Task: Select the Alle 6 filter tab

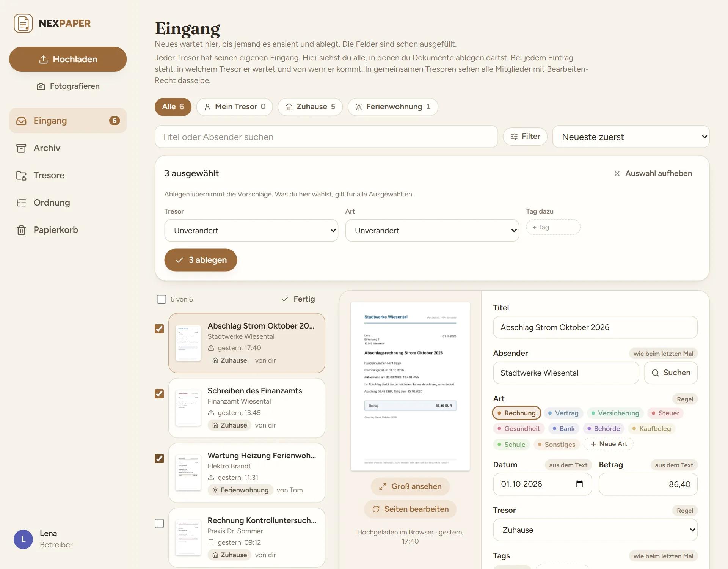Action: [x=173, y=107]
